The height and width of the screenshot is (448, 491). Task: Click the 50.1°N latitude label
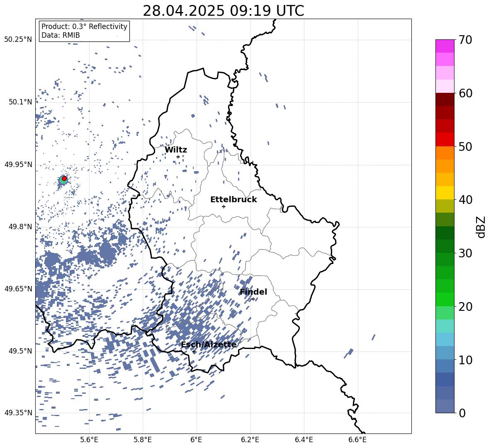point(20,102)
